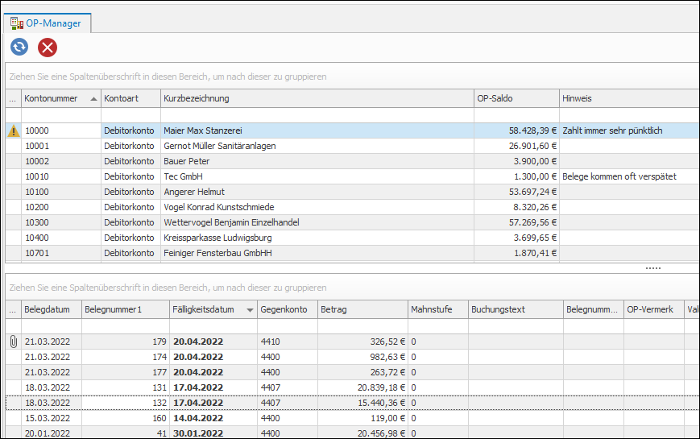Viewport: 700px width, 439px height.
Task: Click the amount 326,52 €
Action: coord(388,342)
